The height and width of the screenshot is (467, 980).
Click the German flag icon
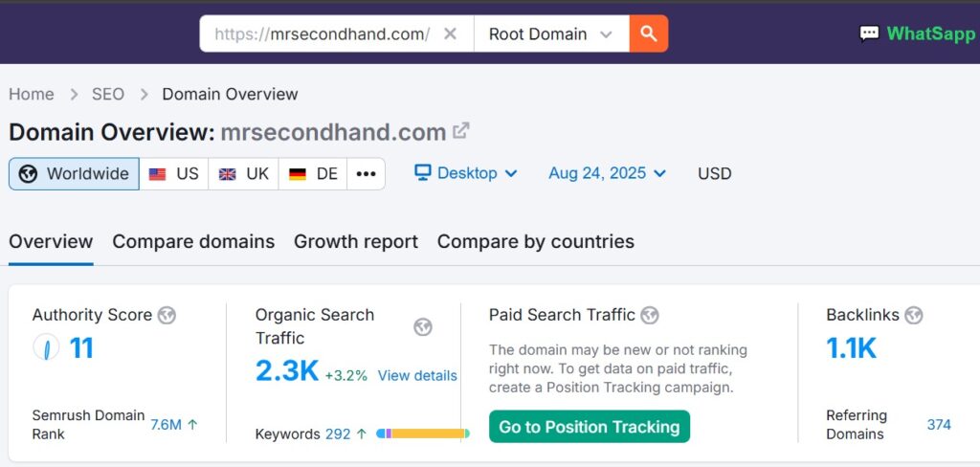coord(298,174)
